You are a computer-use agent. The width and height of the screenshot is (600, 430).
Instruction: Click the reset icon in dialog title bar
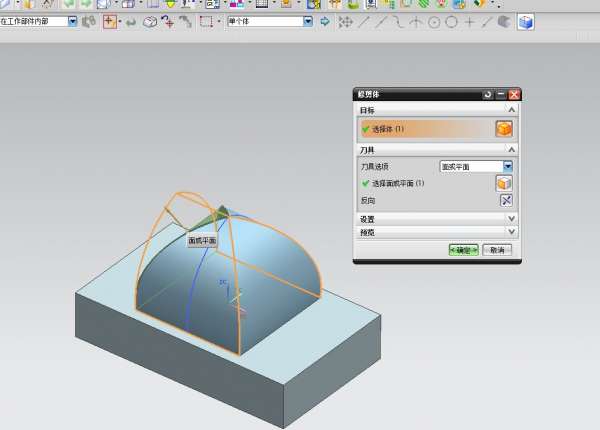click(x=488, y=94)
